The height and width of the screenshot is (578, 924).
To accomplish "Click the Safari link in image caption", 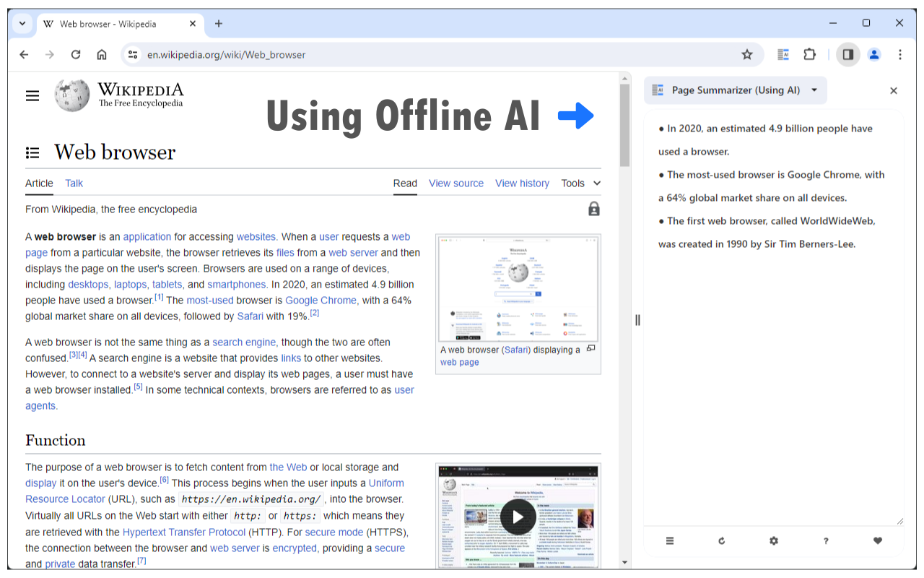I will tap(516, 349).
